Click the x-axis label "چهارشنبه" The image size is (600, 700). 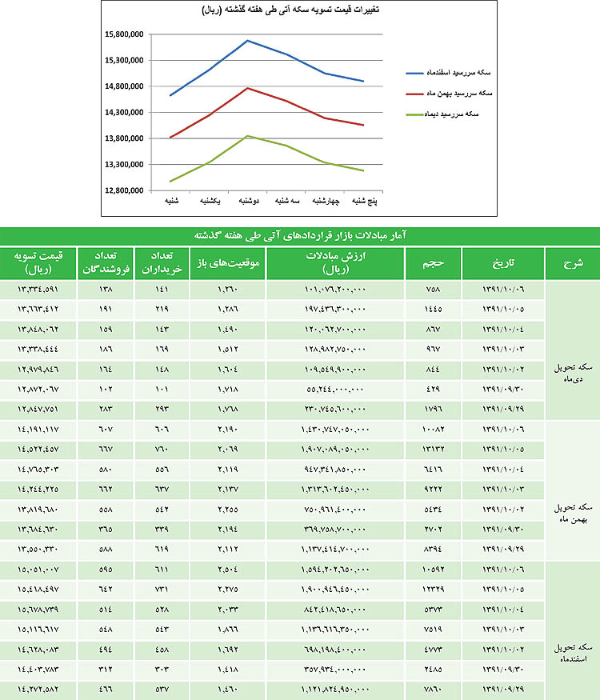pos(326,201)
